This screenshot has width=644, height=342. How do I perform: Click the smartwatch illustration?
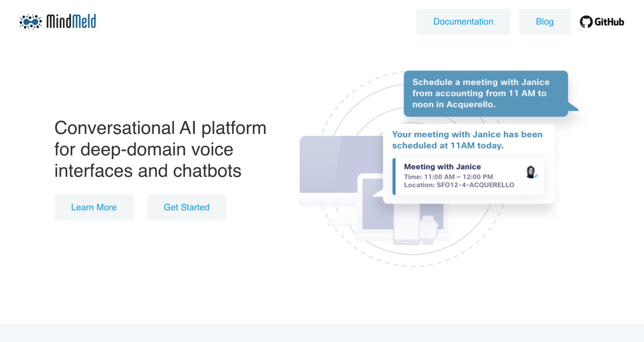pos(428,230)
